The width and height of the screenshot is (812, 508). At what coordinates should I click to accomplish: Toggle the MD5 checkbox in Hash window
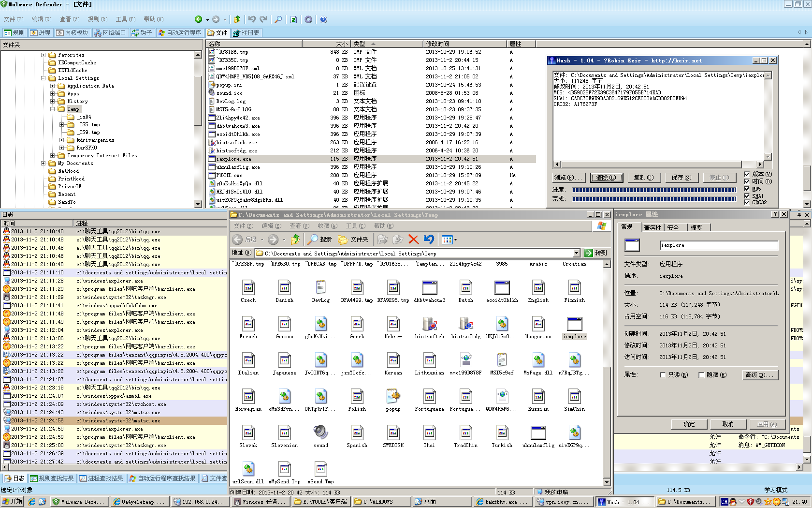[x=747, y=189]
